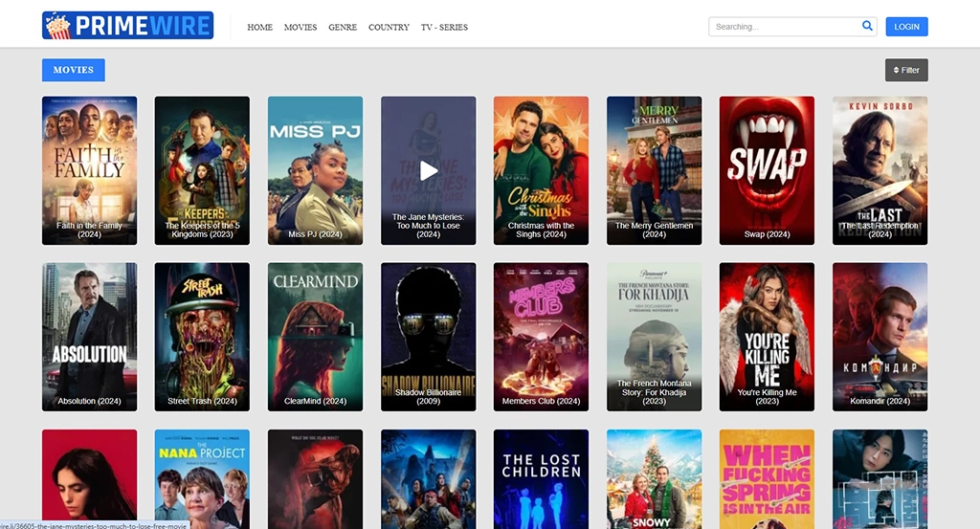Open the Movies menu item
Image resolution: width=980 pixels, height=529 pixels.
pos(301,28)
